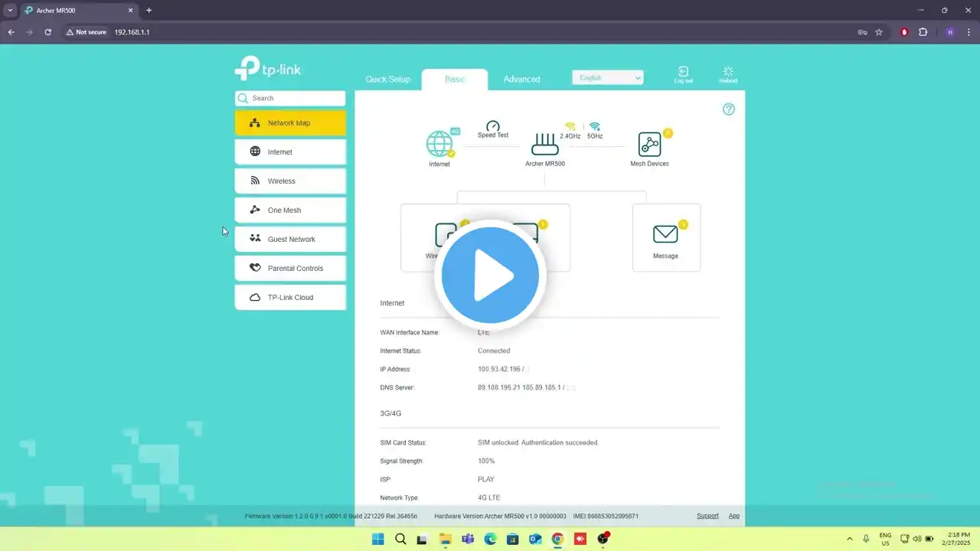Click the Support link in footer
Screen dimensions: 980x551
click(x=707, y=516)
